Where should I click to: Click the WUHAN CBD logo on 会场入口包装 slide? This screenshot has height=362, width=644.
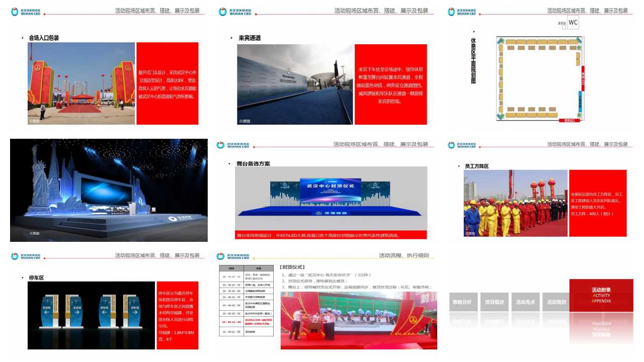tap(25, 12)
